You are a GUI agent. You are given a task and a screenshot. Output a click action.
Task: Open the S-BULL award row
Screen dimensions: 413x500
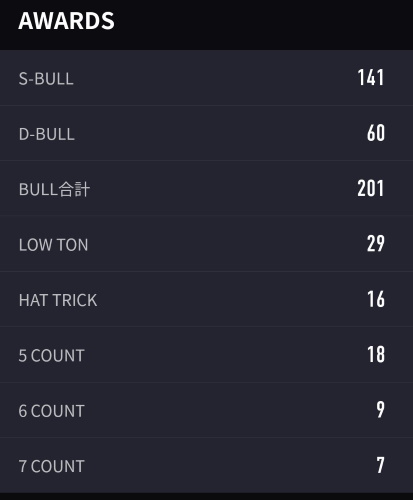tap(206, 78)
